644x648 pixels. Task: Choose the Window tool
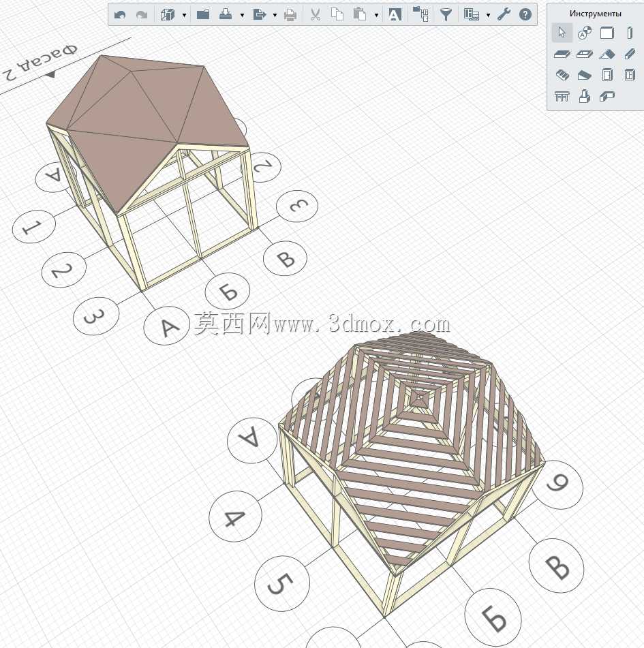[630, 75]
